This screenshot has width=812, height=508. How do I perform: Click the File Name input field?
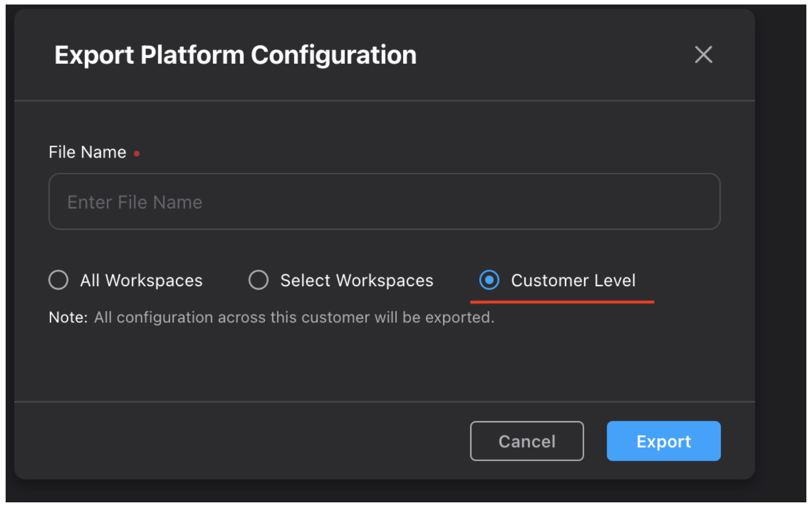[383, 202]
